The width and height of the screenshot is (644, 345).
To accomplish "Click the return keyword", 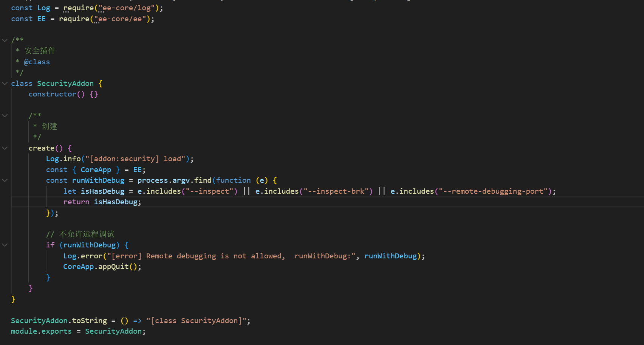I will 76,202.
